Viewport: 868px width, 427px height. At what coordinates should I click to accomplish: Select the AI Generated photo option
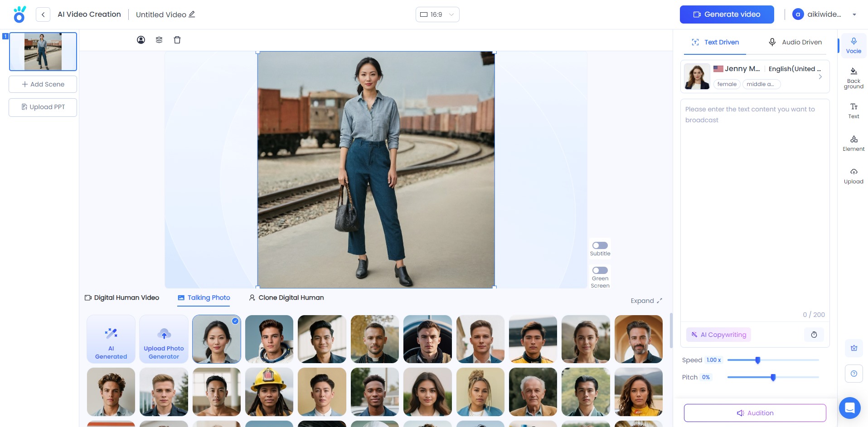point(111,339)
